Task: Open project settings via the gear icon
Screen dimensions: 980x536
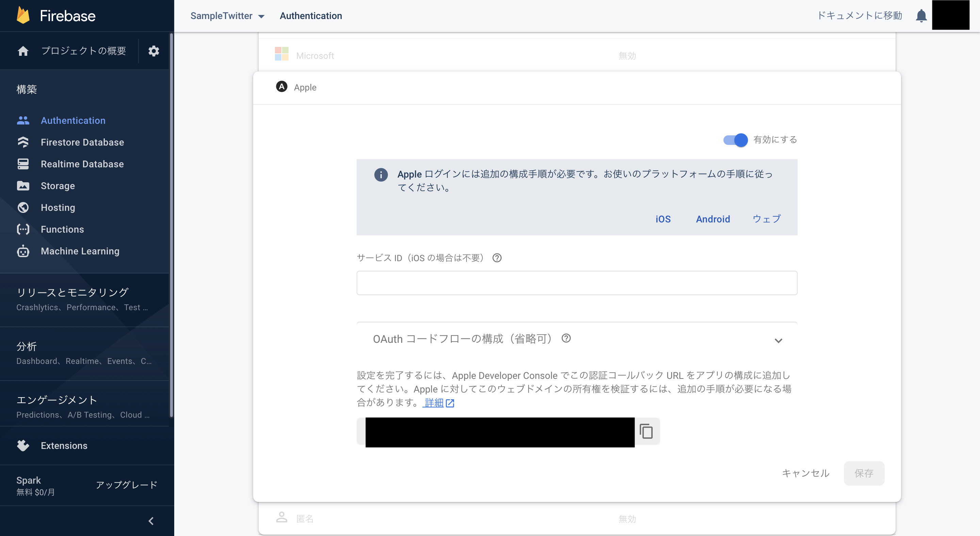Action: pyautogui.click(x=154, y=51)
